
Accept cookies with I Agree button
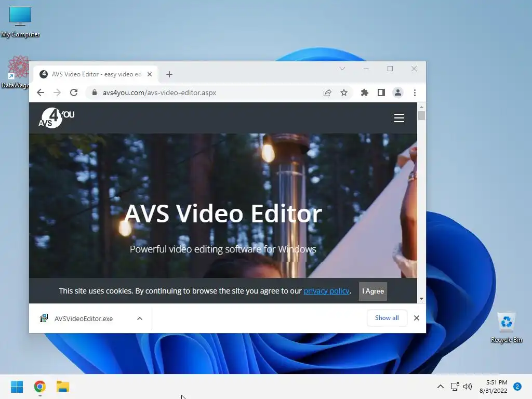tap(373, 291)
